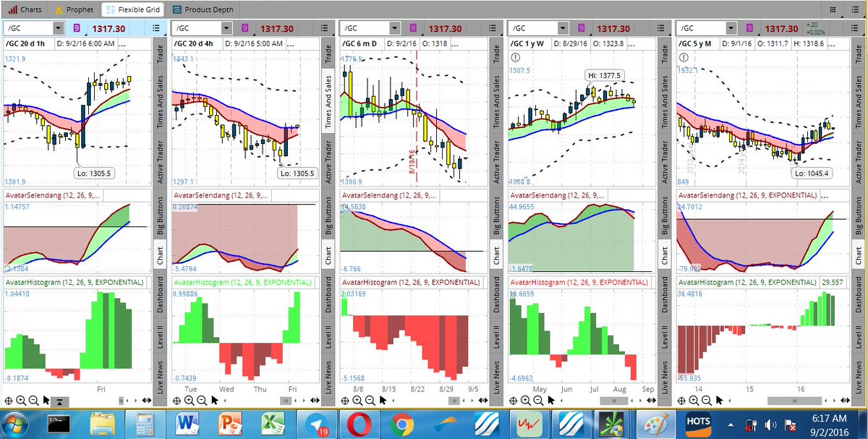Select the pan crosshair tool in the 5 y M chart
The width and height of the screenshot is (868, 439).
coord(681,400)
